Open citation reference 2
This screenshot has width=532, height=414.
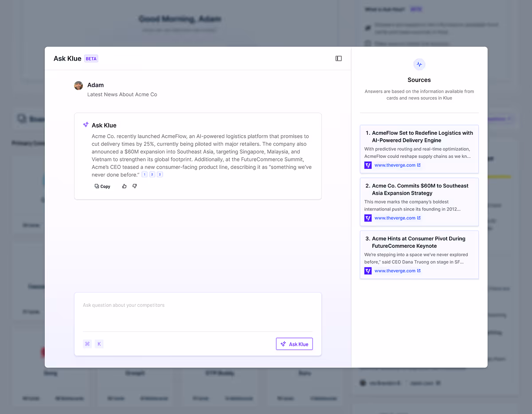click(x=152, y=175)
